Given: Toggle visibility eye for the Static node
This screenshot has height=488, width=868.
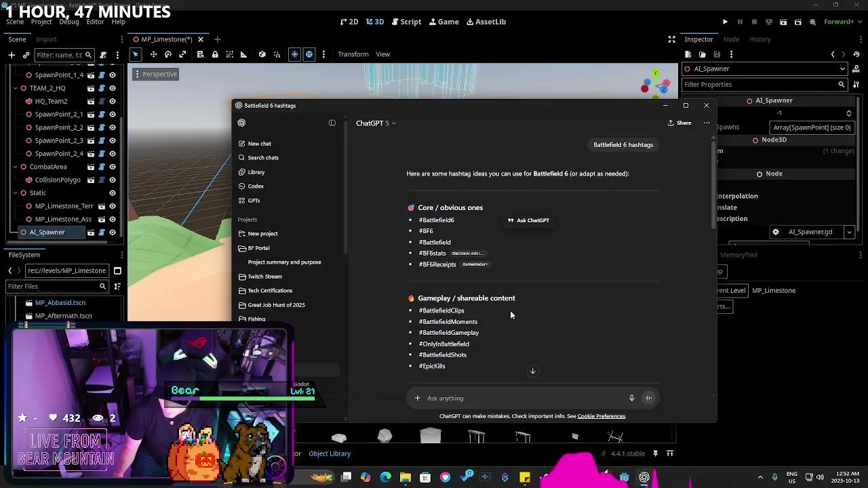Looking at the screenshot, I should 113,193.
